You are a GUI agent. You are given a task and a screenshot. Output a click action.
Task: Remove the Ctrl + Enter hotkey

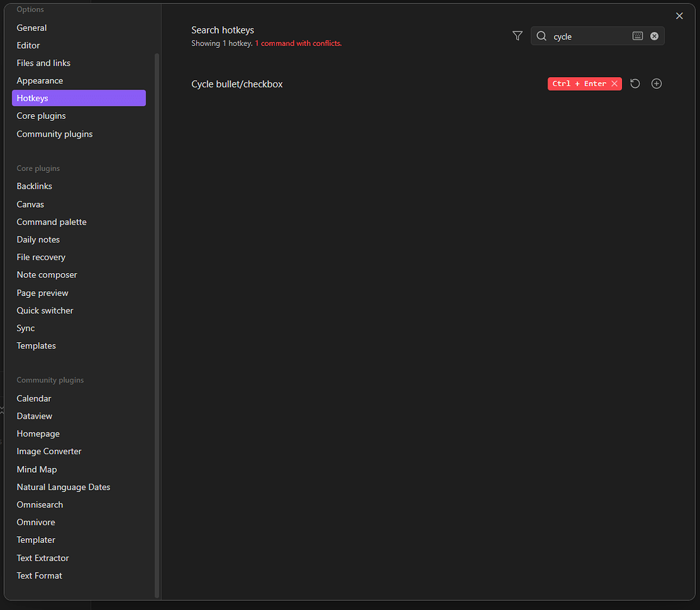[615, 83]
